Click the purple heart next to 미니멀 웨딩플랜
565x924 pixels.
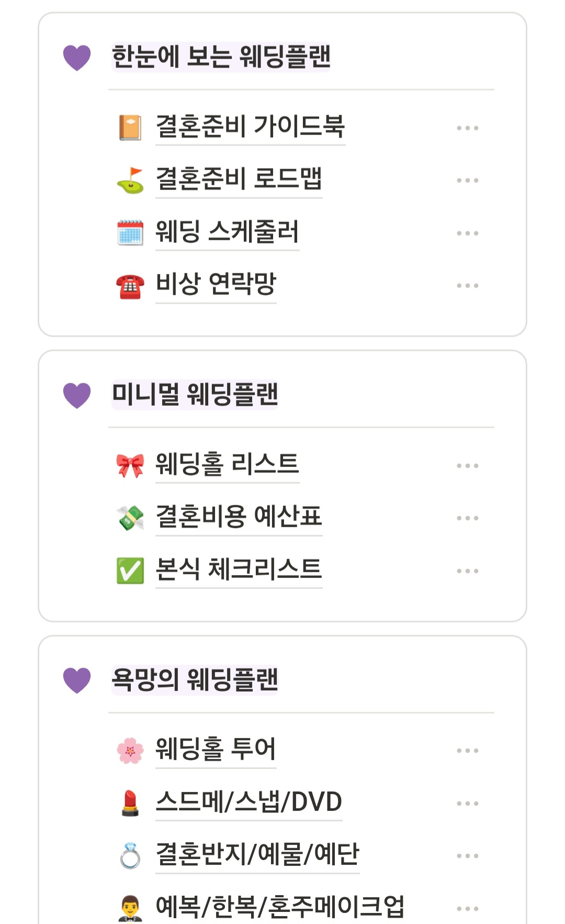pyautogui.click(x=77, y=395)
